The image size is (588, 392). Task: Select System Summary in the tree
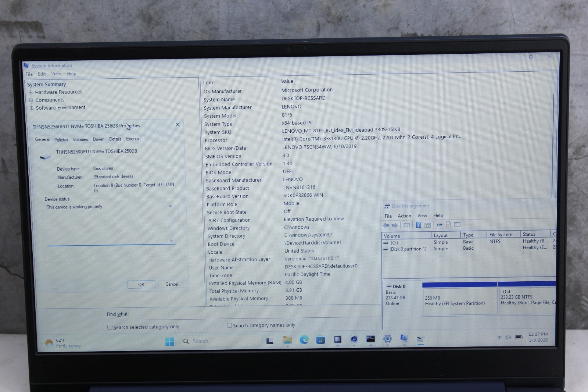(x=46, y=85)
